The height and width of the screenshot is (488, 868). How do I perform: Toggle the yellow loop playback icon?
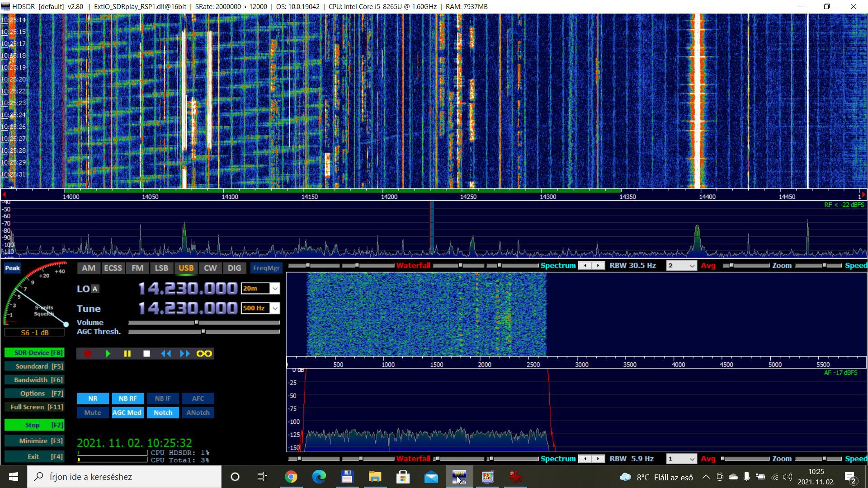(204, 354)
